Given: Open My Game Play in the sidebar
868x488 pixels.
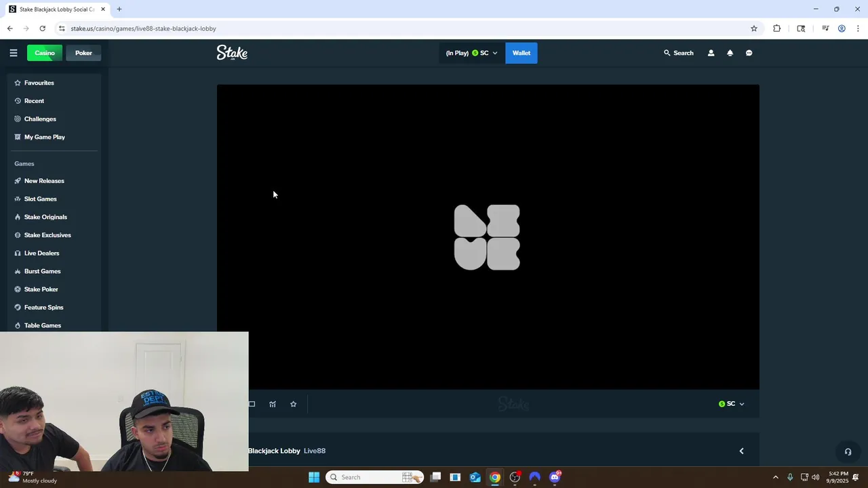Looking at the screenshot, I should pyautogui.click(x=54, y=137).
